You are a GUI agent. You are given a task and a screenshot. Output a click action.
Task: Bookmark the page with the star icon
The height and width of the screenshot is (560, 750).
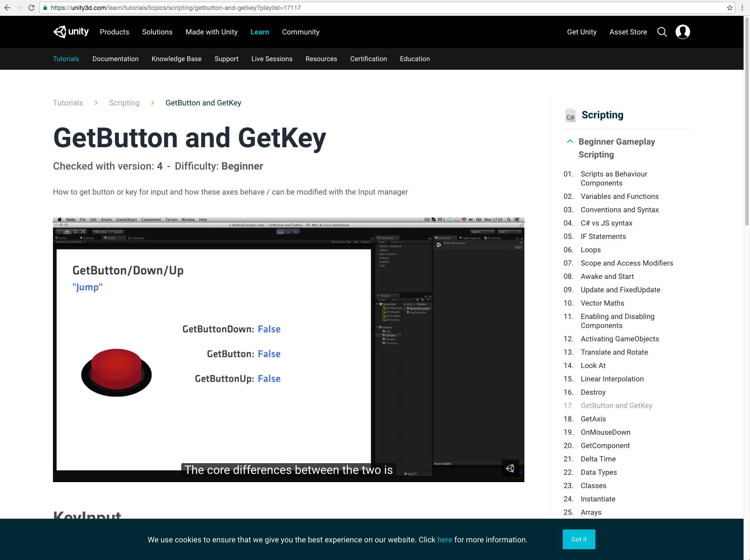(730, 8)
